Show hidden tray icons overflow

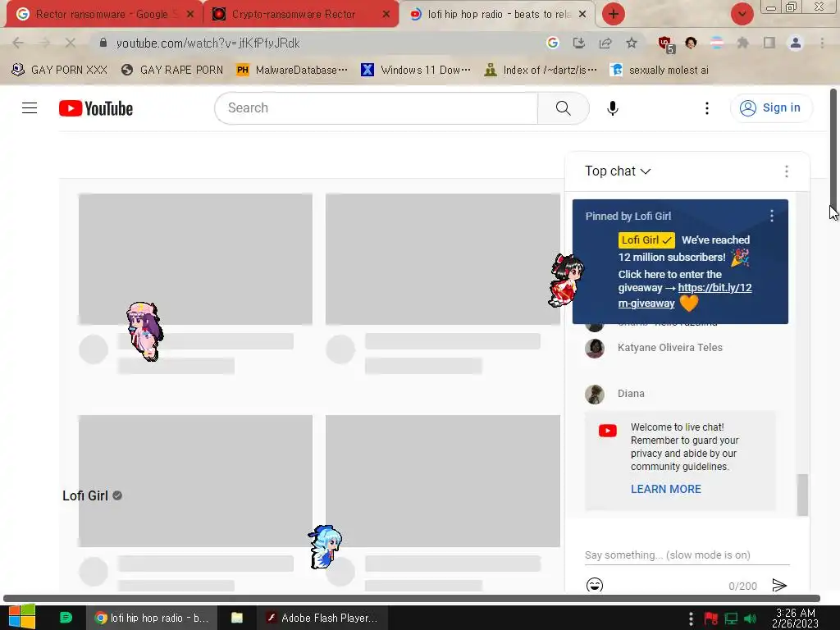691,619
